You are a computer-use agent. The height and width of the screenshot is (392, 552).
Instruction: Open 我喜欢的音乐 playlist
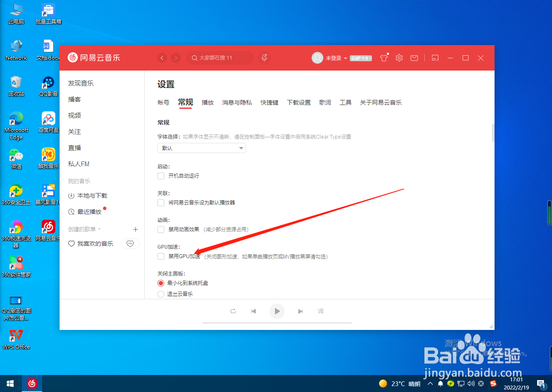[x=91, y=244]
